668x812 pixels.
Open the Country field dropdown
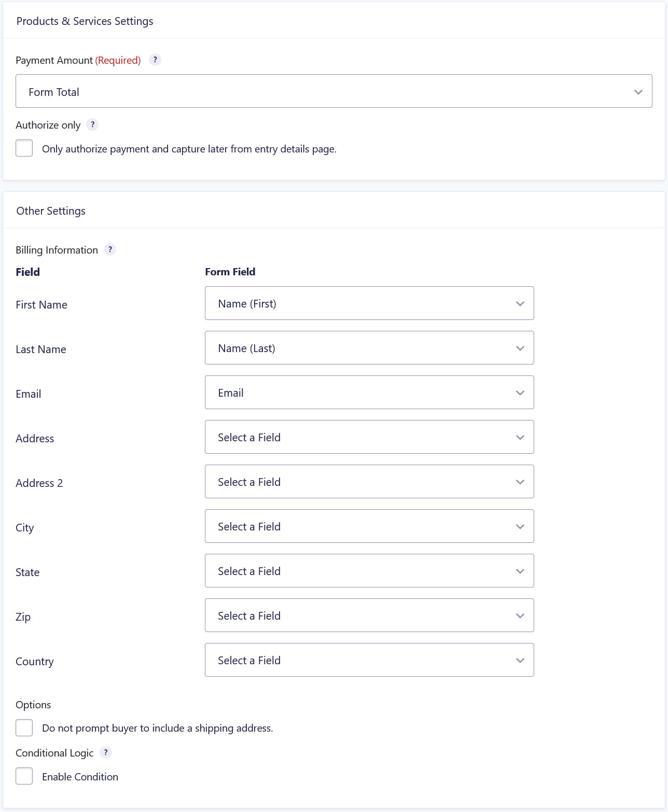pyautogui.click(x=369, y=660)
